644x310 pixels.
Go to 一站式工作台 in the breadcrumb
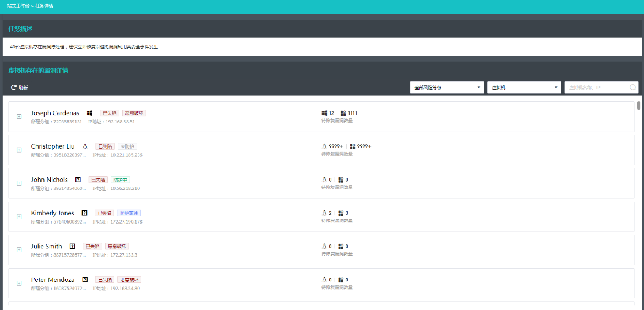click(16, 6)
